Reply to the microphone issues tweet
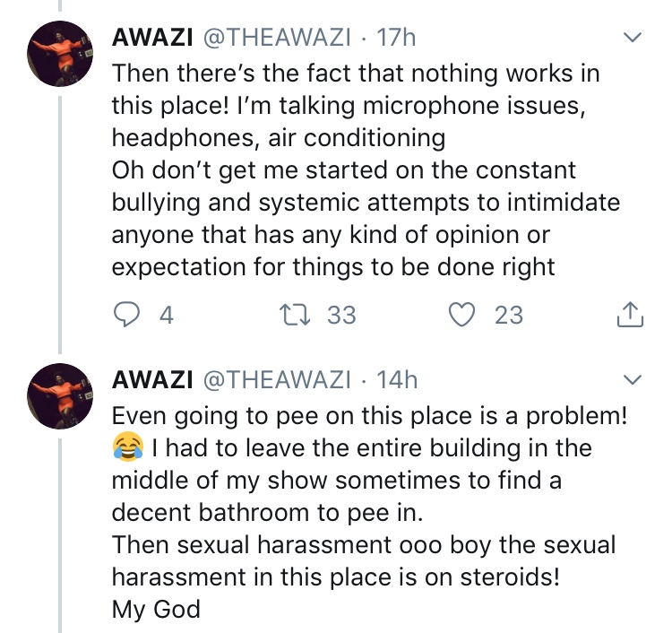Viewport: 672px width, 633px height. 126,315
